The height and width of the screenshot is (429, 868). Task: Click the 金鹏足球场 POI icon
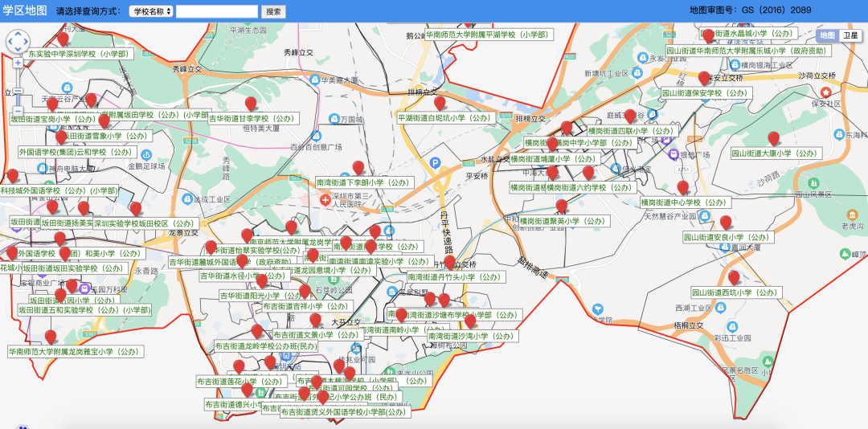click(x=146, y=155)
